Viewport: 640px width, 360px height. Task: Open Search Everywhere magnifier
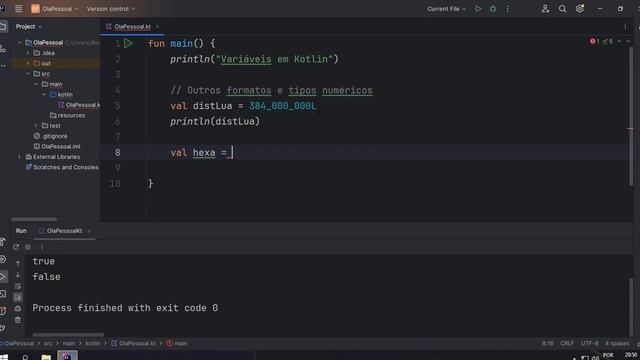(562, 9)
